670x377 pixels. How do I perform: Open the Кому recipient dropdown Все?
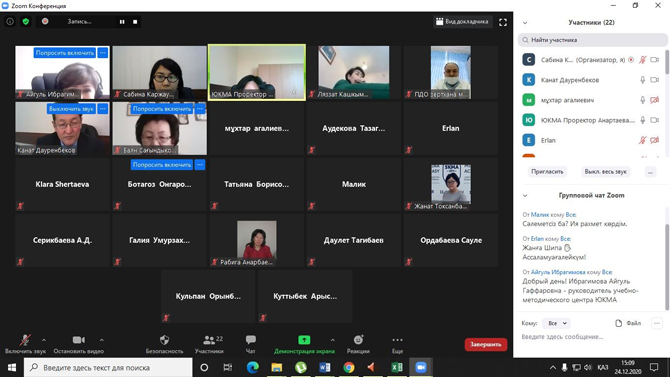(x=557, y=324)
